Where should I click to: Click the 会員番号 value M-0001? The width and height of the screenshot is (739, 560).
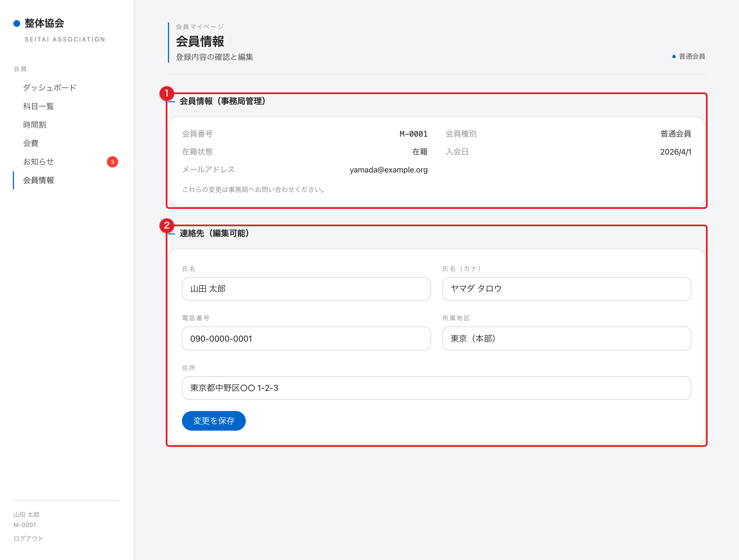click(413, 134)
